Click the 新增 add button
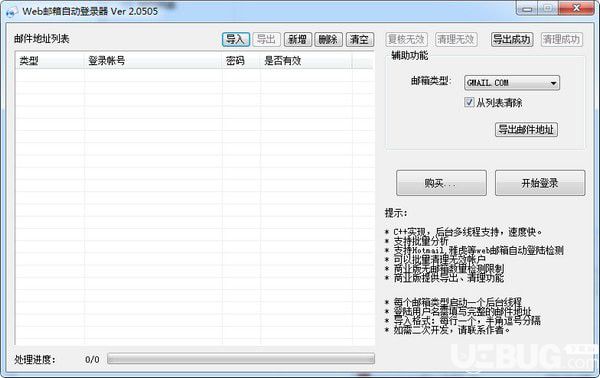 tap(297, 39)
